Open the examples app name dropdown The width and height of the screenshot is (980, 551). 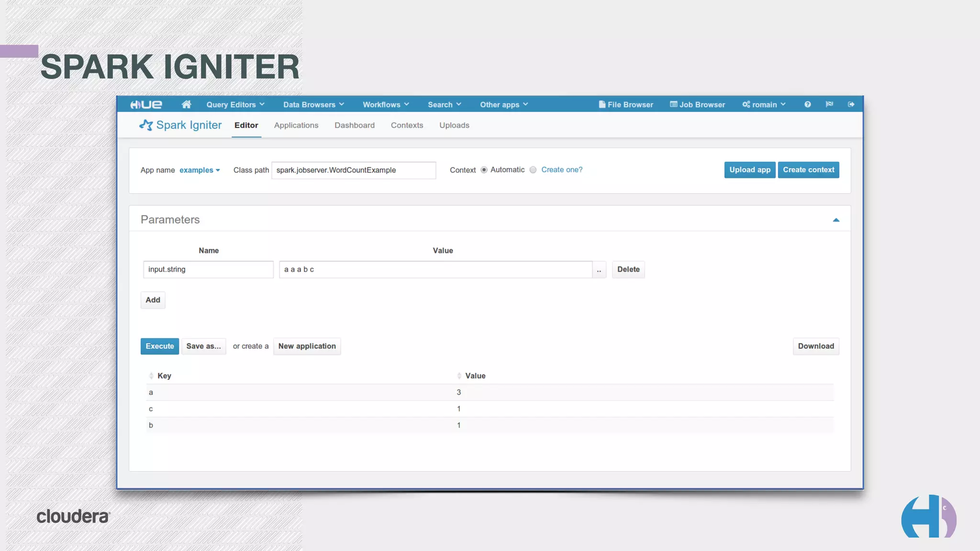click(x=200, y=170)
